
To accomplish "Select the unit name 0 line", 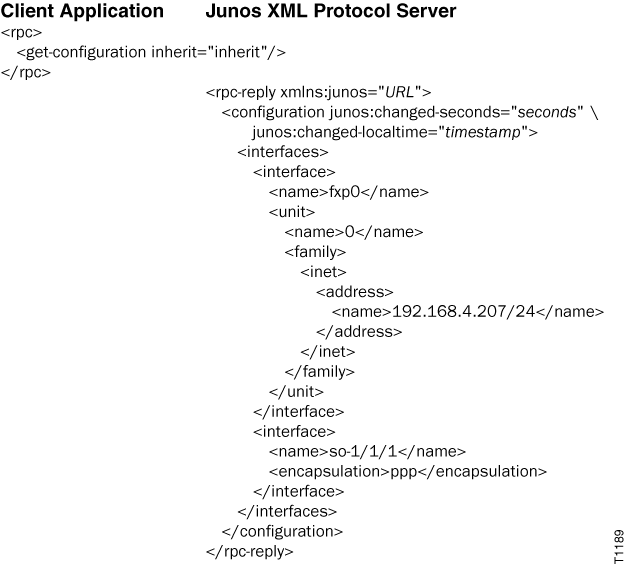I will 354,232.
